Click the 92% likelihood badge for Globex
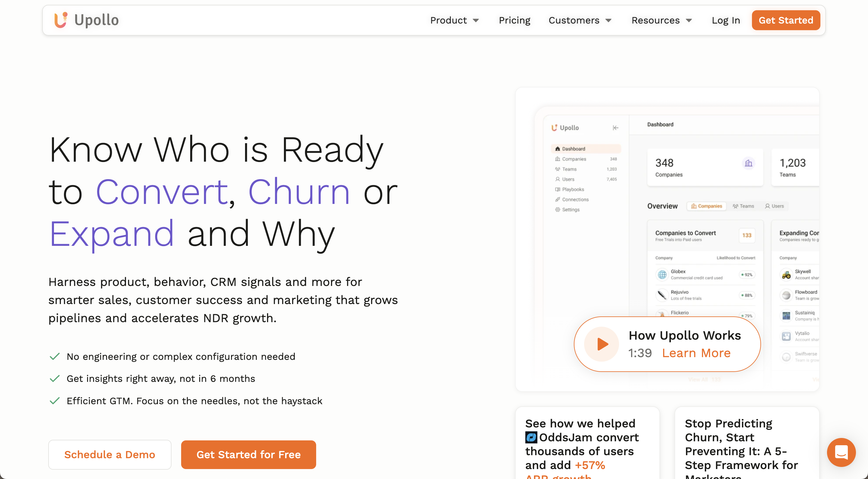This screenshot has width=868, height=479. 747,274
